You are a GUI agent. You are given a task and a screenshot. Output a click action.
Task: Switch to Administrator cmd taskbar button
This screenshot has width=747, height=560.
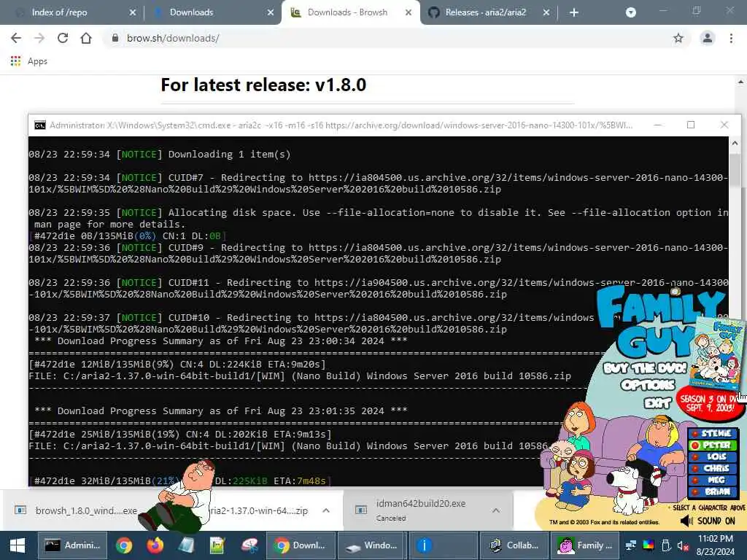click(x=73, y=545)
